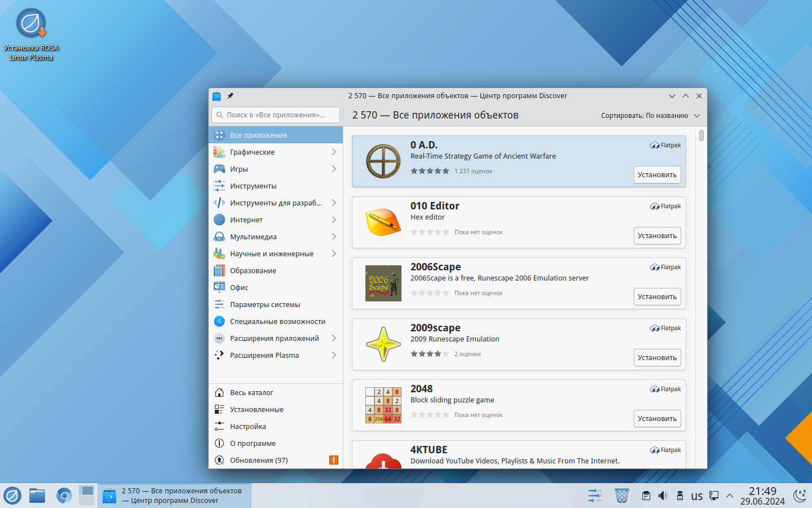The width and height of the screenshot is (812, 508).
Task: Open the trash bin in the panel
Action: coord(622,496)
